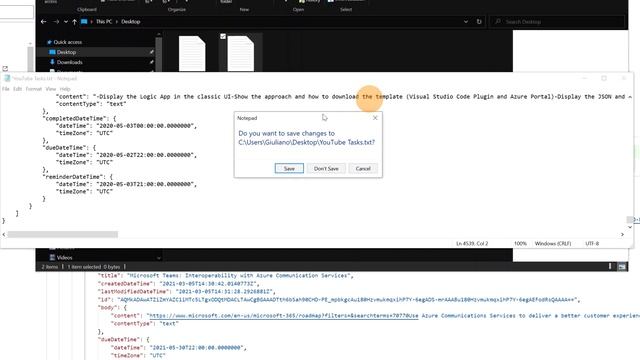The height and width of the screenshot is (360, 640).
Task: Open Notepad's Help menu
Action: click(x=65, y=89)
